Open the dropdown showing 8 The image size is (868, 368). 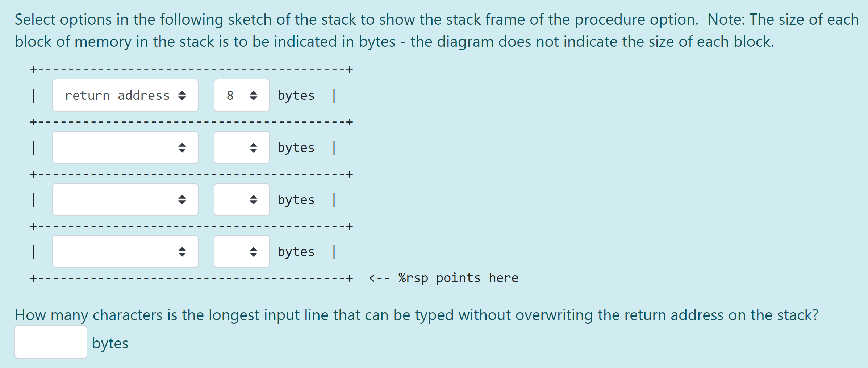(x=241, y=95)
